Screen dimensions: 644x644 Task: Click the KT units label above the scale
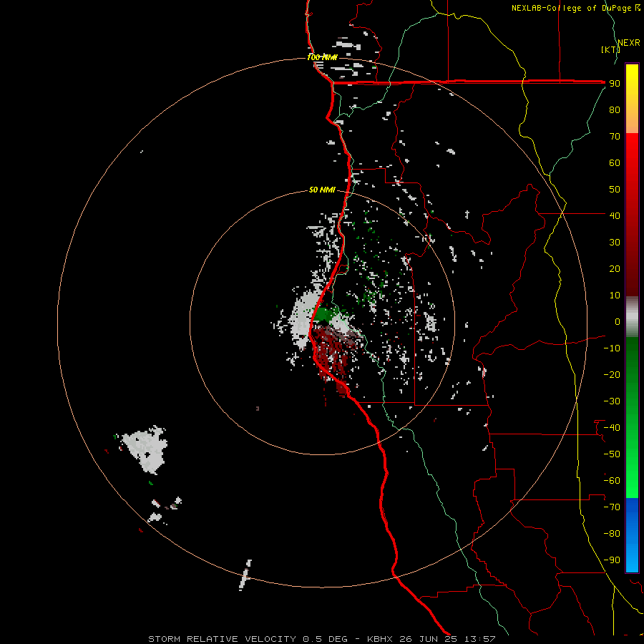pyautogui.click(x=611, y=49)
